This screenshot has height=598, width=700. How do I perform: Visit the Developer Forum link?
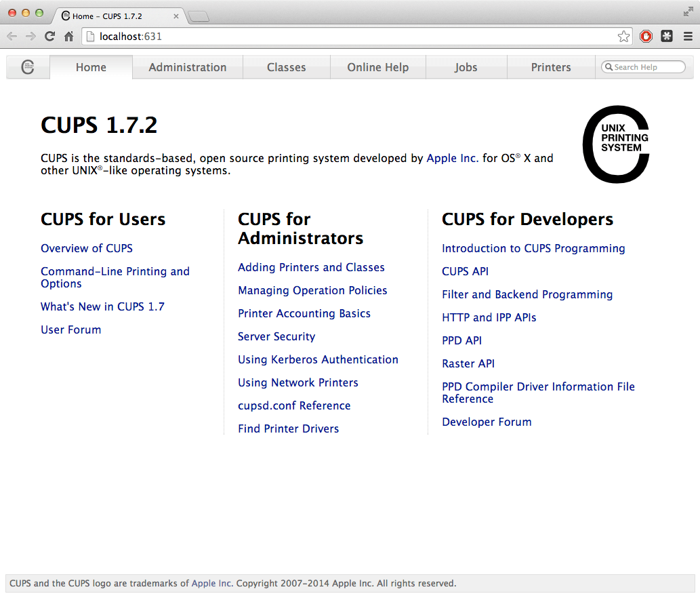pyautogui.click(x=487, y=422)
